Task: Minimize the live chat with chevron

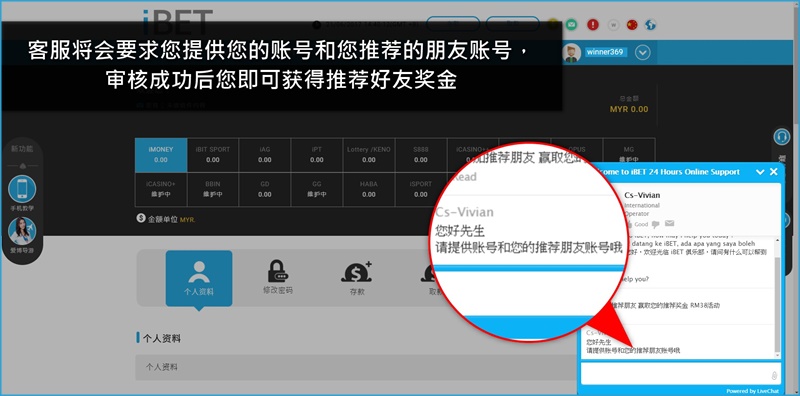Action: click(760, 172)
